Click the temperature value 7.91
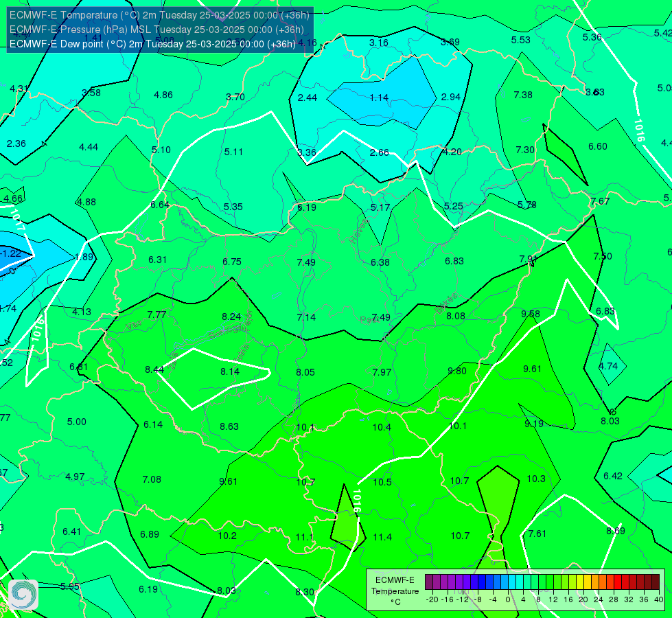Screen dimensions: 672x618 (528, 259)
